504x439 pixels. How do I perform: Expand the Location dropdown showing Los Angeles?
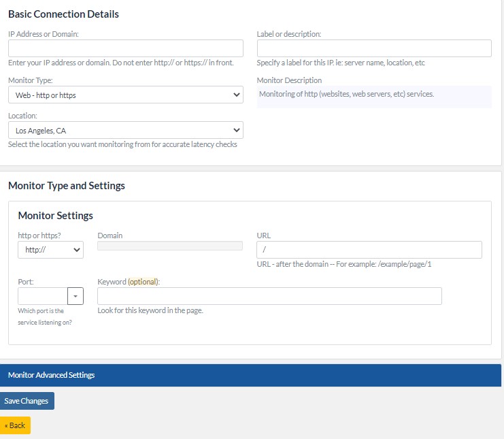(x=125, y=130)
